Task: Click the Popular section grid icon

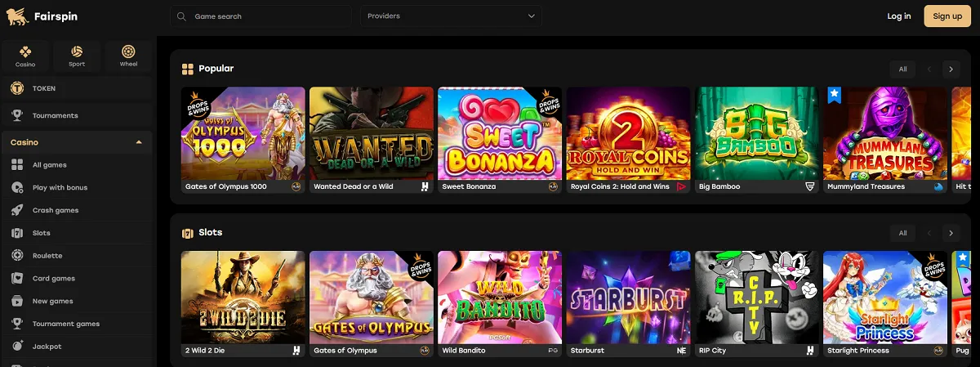Action: [x=188, y=69]
